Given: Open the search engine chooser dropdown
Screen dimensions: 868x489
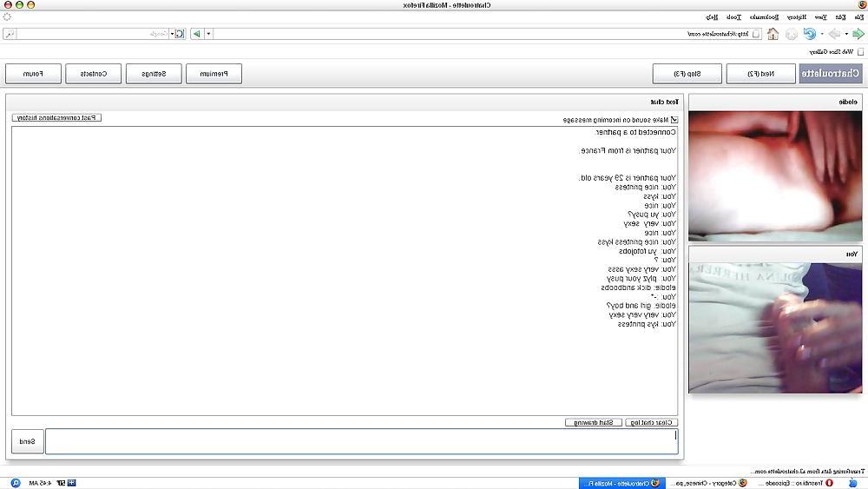Looking at the screenshot, I should [172, 34].
